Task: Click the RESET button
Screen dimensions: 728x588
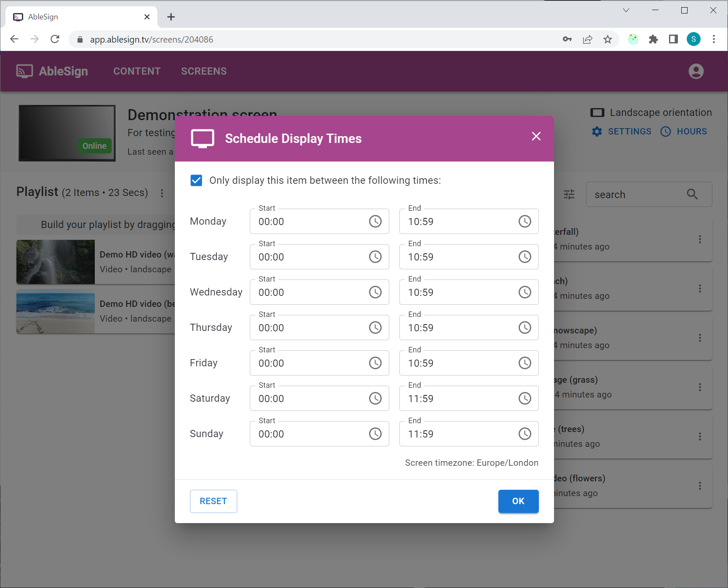Action: (213, 501)
